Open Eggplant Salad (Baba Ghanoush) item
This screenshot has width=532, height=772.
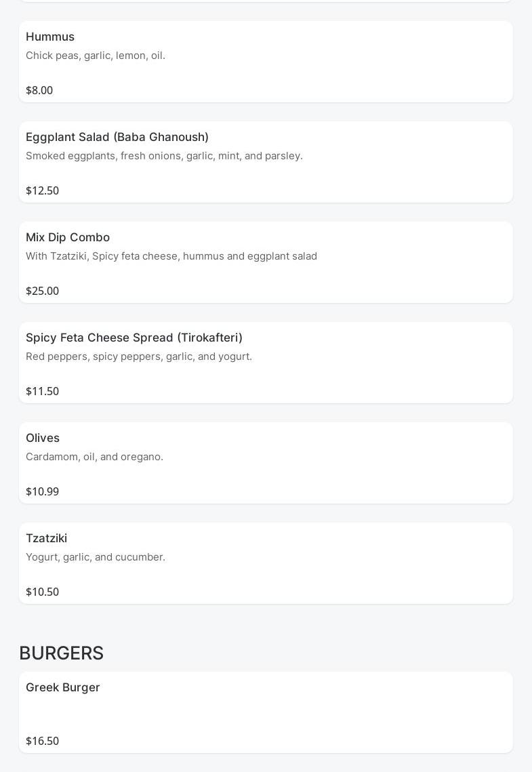[x=117, y=137]
